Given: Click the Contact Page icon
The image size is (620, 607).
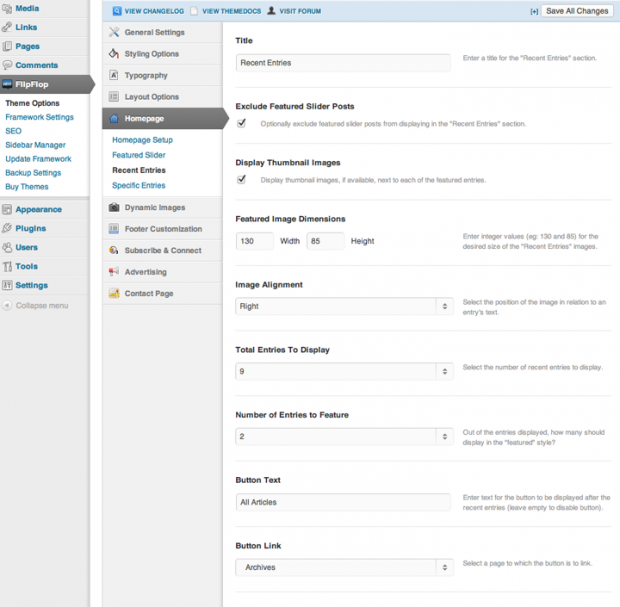Looking at the screenshot, I should click(x=114, y=293).
